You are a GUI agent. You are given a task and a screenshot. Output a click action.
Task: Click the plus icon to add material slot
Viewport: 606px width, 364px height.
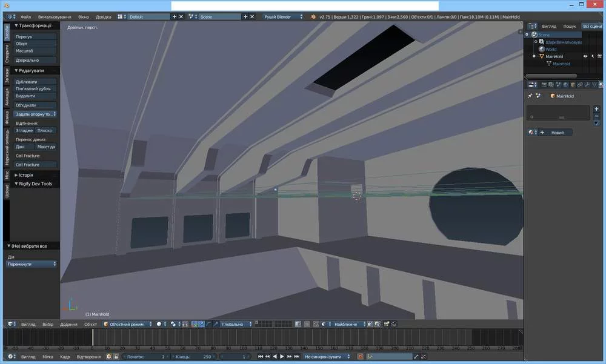(x=596, y=108)
